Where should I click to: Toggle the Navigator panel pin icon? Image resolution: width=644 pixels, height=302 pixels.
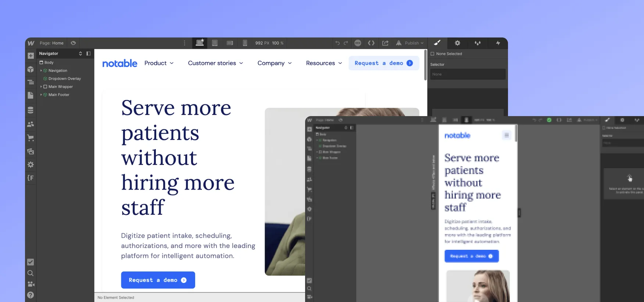coord(89,54)
